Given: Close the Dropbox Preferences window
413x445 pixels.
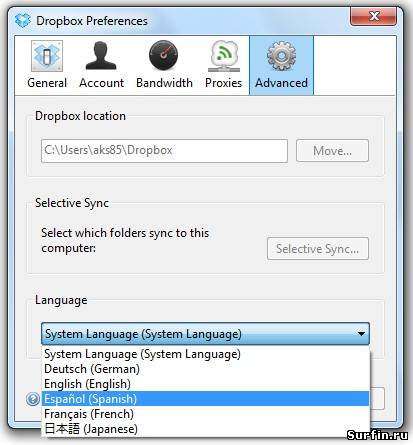Looking at the screenshot, I should click(x=373, y=16).
